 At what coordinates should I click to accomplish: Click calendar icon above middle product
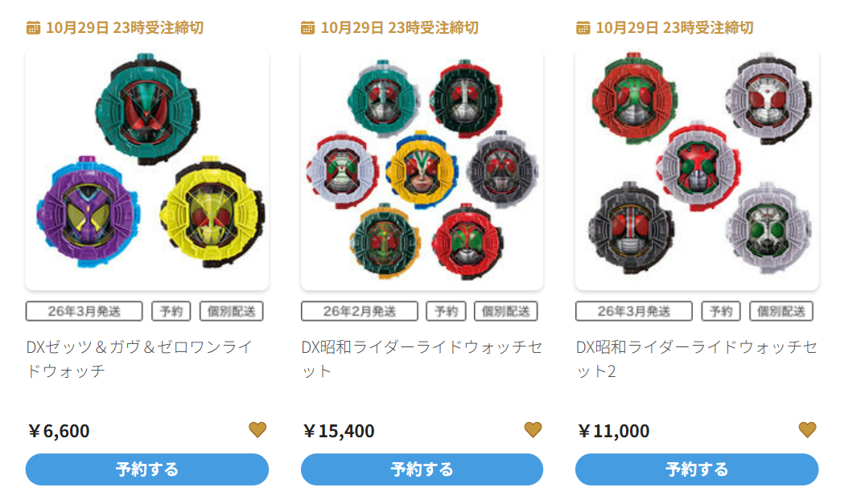308,27
